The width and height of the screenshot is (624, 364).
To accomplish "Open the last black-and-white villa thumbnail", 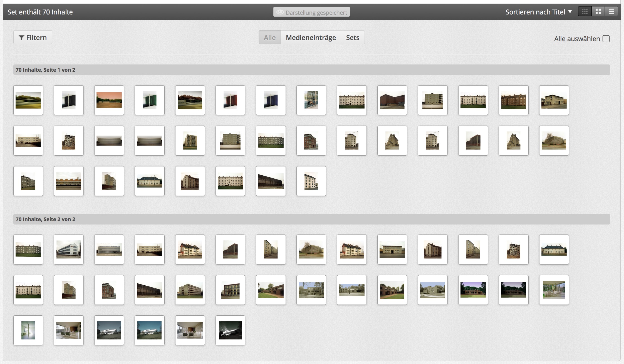I will [x=230, y=330].
